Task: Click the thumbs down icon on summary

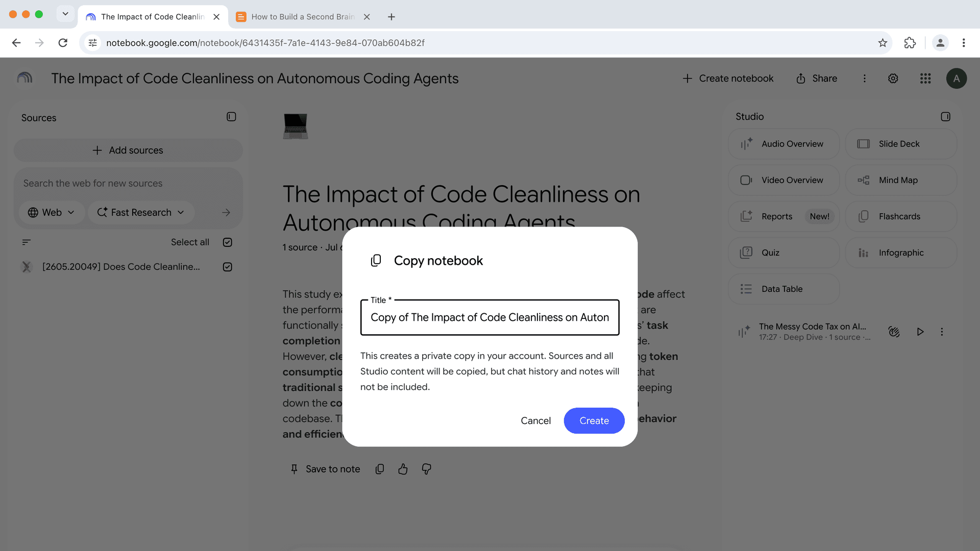Action: 426,469
